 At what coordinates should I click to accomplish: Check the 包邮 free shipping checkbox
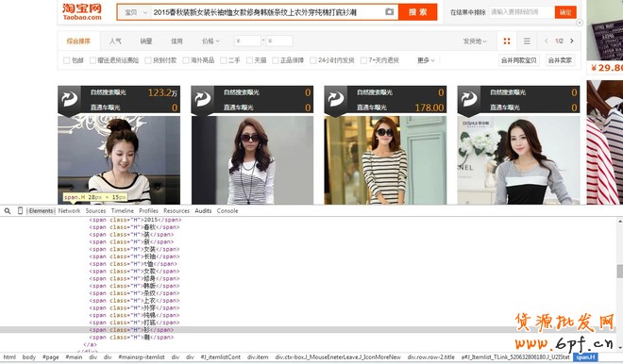67,60
